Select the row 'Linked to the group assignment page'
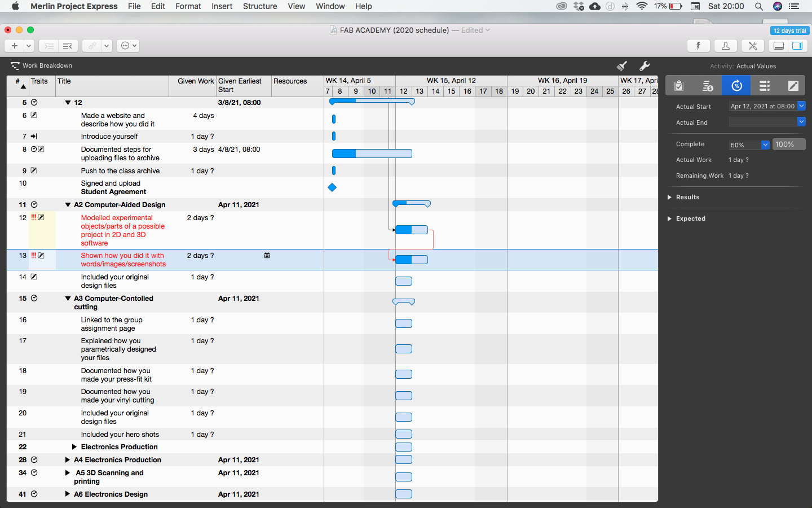812x508 pixels. (x=332, y=324)
